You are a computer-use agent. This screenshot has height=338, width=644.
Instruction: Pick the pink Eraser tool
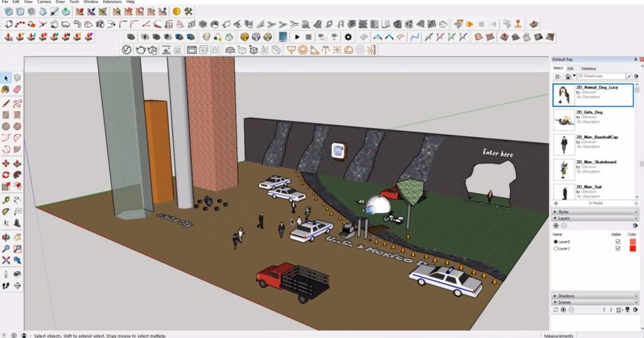coord(17,89)
